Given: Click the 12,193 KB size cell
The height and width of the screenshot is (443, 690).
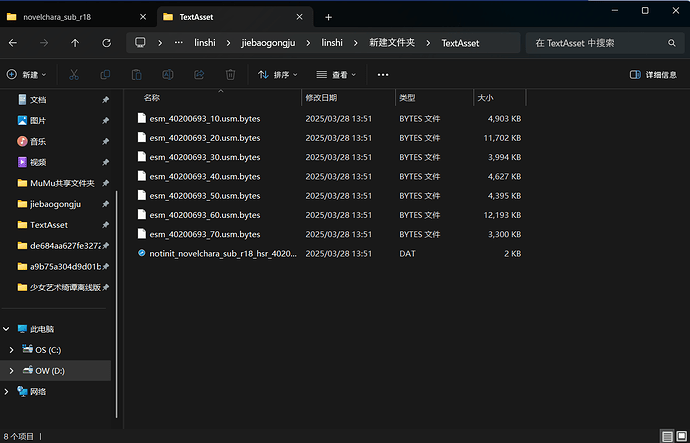Looking at the screenshot, I should pyautogui.click(x=503, y=215).
